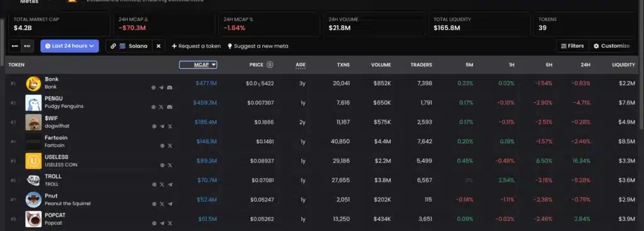Open $WIF's Telegram icon
The height and width of the screenshot is (231, 644).
pyautogui.click(x=162, y=127)
